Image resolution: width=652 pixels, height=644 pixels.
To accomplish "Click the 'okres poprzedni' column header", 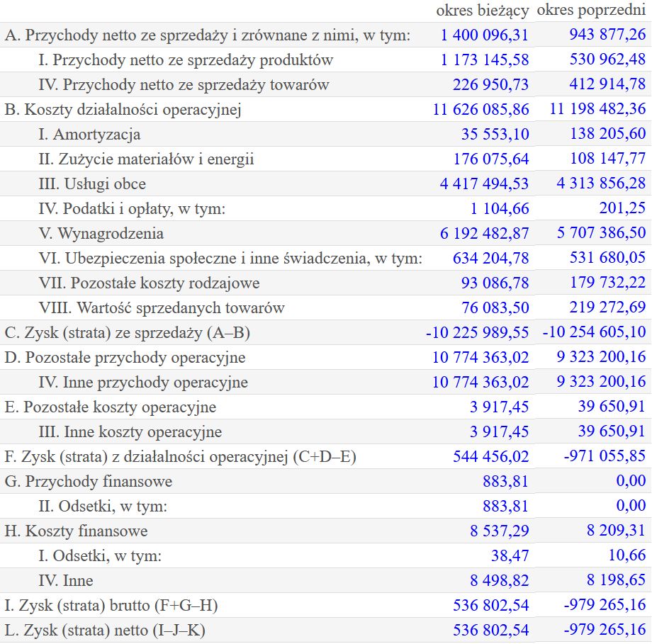I will click(591, 11).
